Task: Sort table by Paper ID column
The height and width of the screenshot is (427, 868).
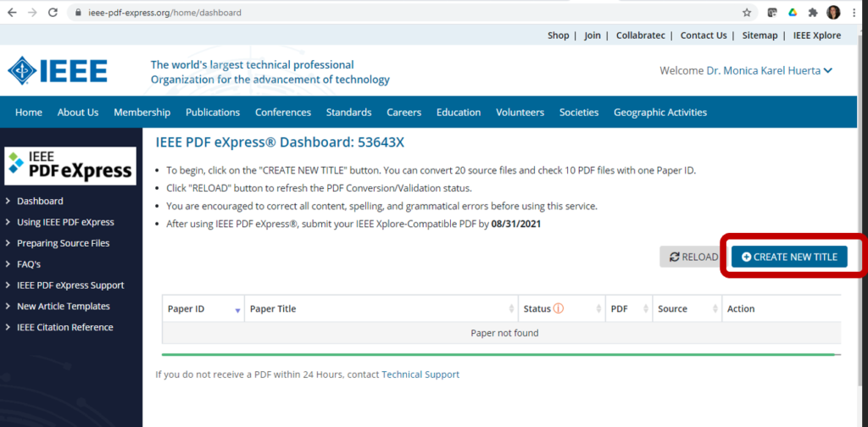Action: [x=203, y=308]
